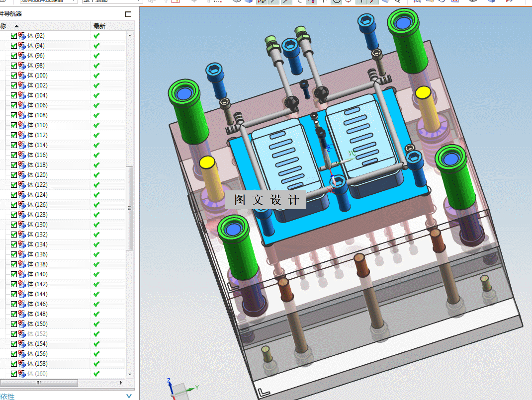Image resolution: width=532 pixels, height=400 pixels.
Task: Uncheck the checkbox for 体 (94)
Action: 14,45
